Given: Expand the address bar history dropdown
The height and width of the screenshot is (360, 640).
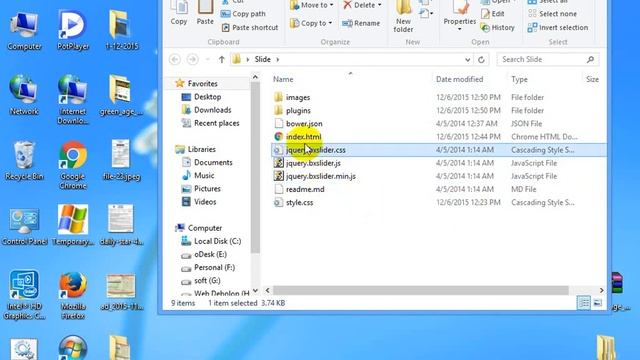Looking at the screenshot, I should pyautogui.click(x=467, y=60).
